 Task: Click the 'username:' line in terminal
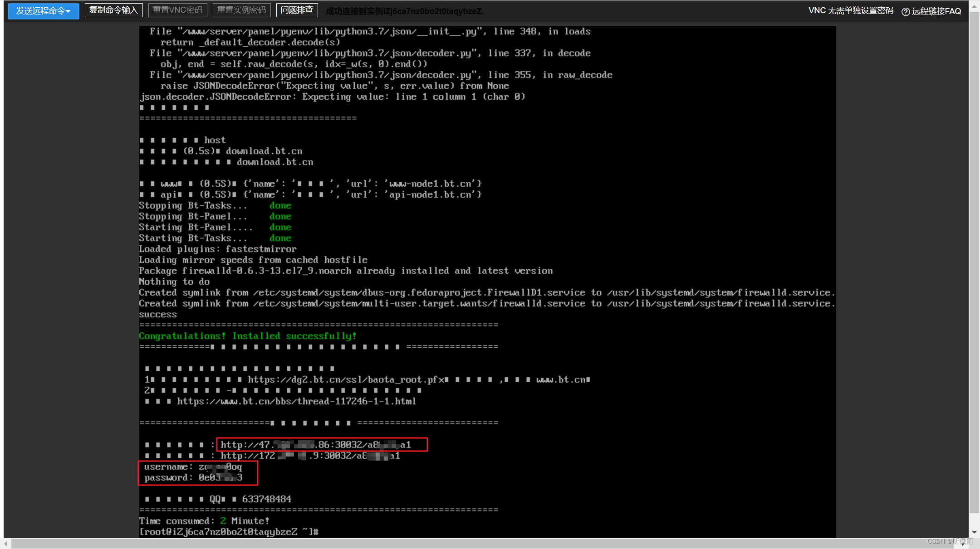[193, 466]
